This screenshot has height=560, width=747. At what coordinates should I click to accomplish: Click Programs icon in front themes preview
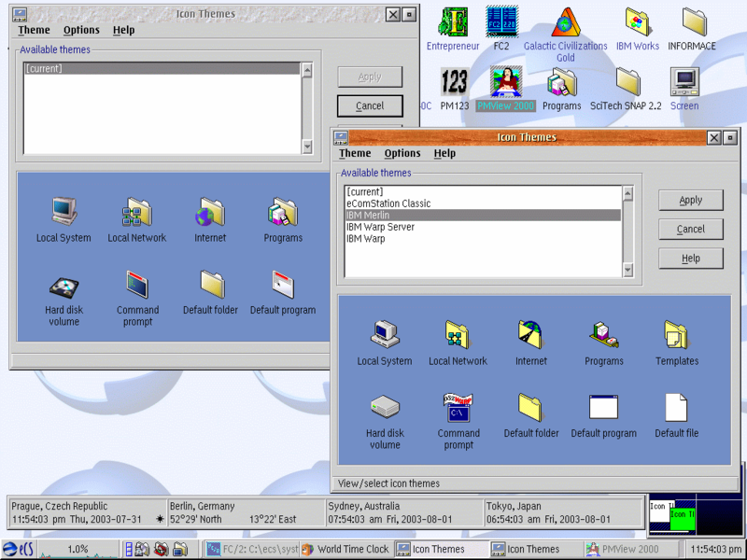(x=603, y=334)
